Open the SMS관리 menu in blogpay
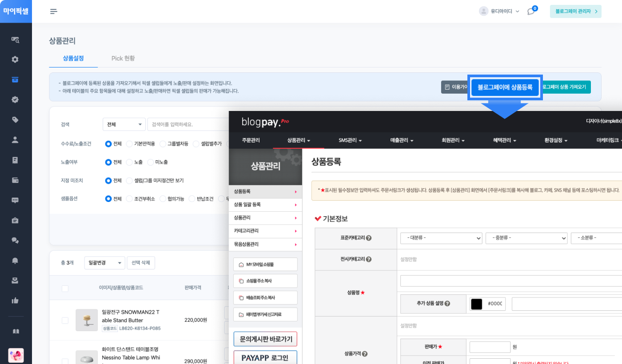The width and height of the screenshot is (622, 364). tap(350, 140)
